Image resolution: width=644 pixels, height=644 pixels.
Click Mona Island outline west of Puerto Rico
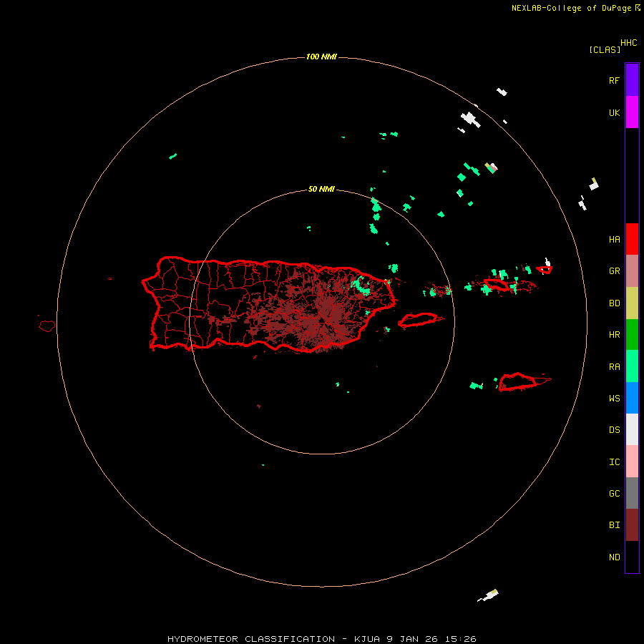[x=47, y=326]
